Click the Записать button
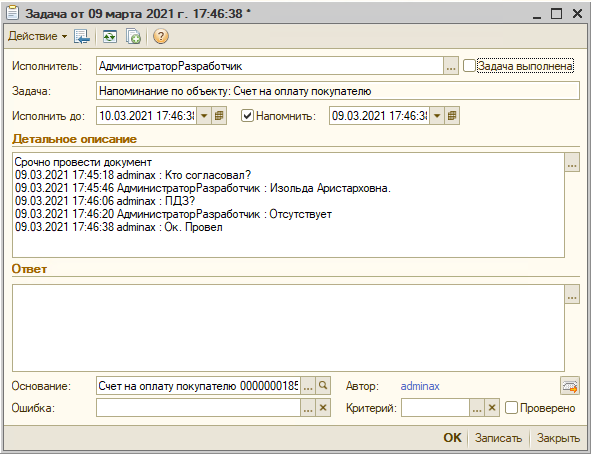This screenshot has height=454, width=591. (498, 438)
